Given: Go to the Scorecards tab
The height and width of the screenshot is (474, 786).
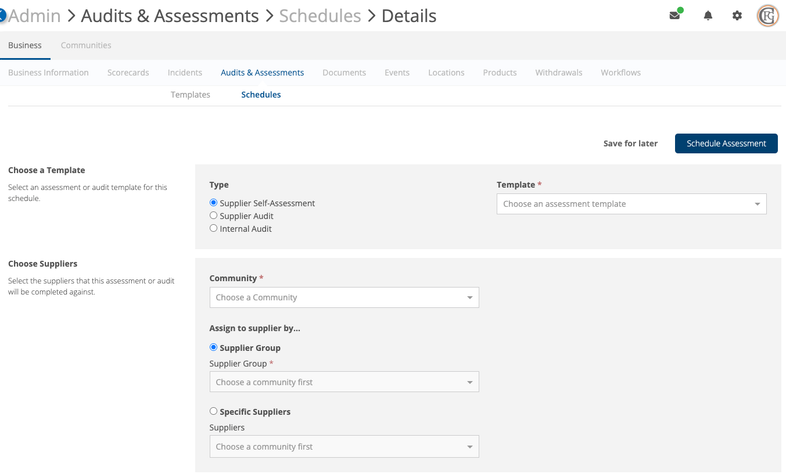Looking at the screenshot, I should click(128, 73).
